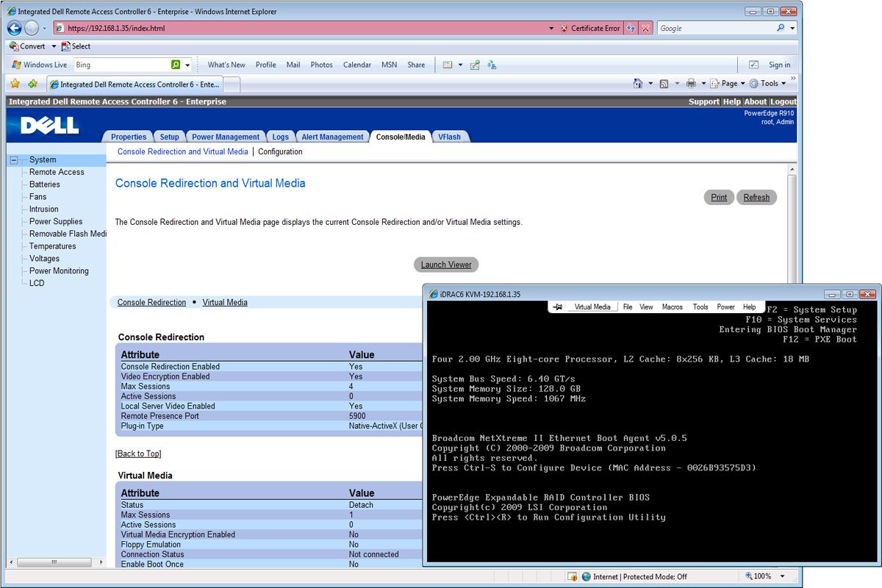
Task: Open the Google search provider dropdown
Action: pos(792,28)
